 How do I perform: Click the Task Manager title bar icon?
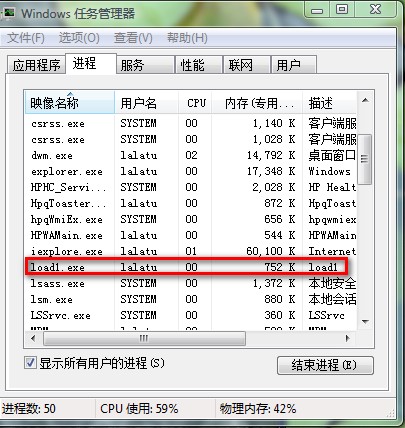(8, 13)
